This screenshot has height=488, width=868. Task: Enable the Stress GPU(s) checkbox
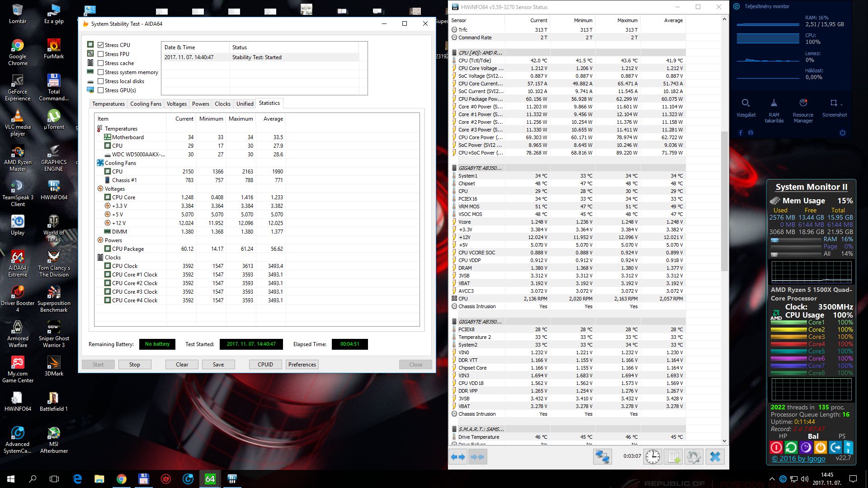101,90
